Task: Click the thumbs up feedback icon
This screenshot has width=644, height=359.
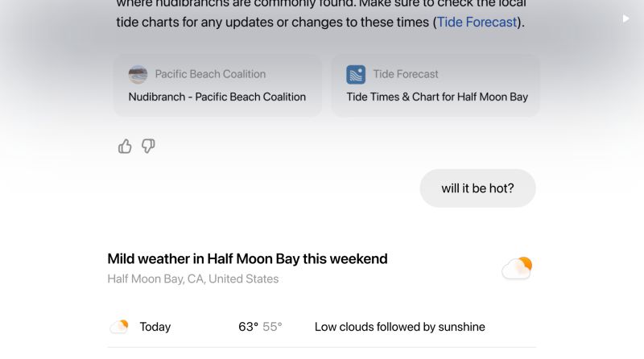Action: pyautogui.click(x=125, y=146)
